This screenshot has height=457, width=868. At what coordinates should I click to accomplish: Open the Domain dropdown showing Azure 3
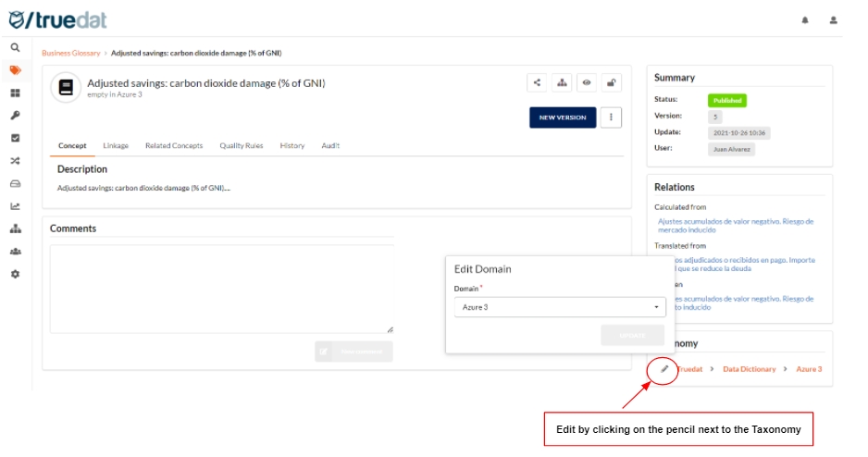(559, 307)
